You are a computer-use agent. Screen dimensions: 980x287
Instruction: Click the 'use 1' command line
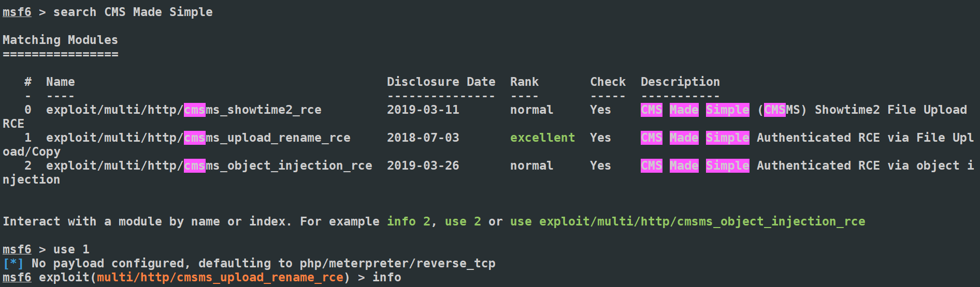tap(71, 249)
